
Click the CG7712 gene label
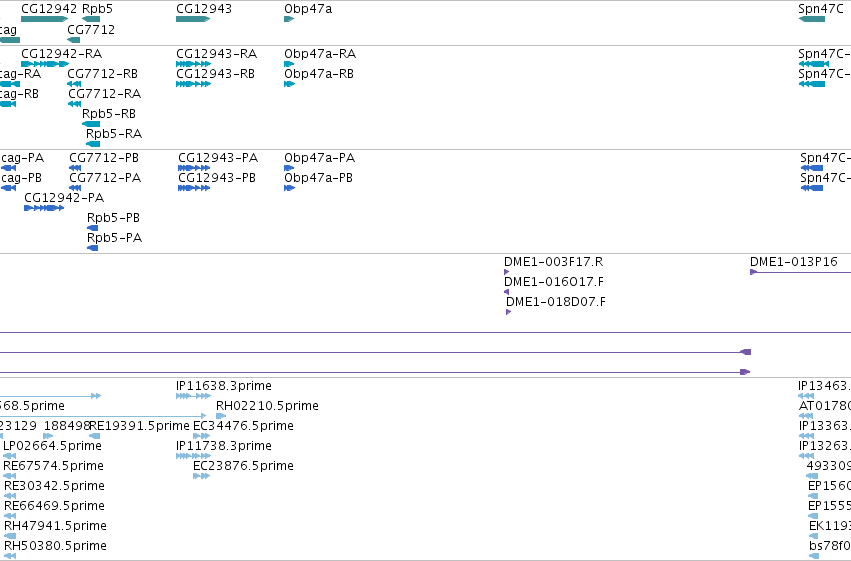pyautogui.click(x=91, y=30)
